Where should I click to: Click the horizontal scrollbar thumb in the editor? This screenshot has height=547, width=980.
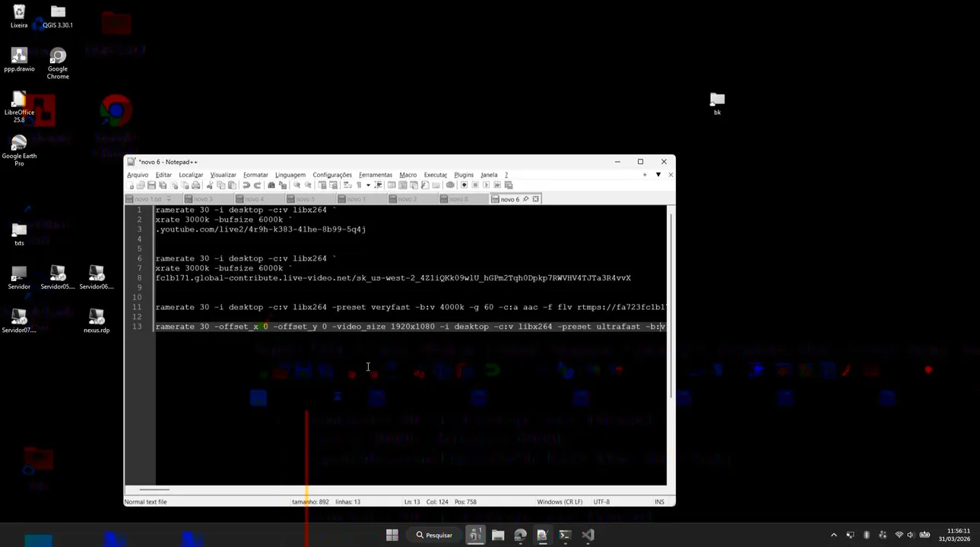tap(154, 489)
